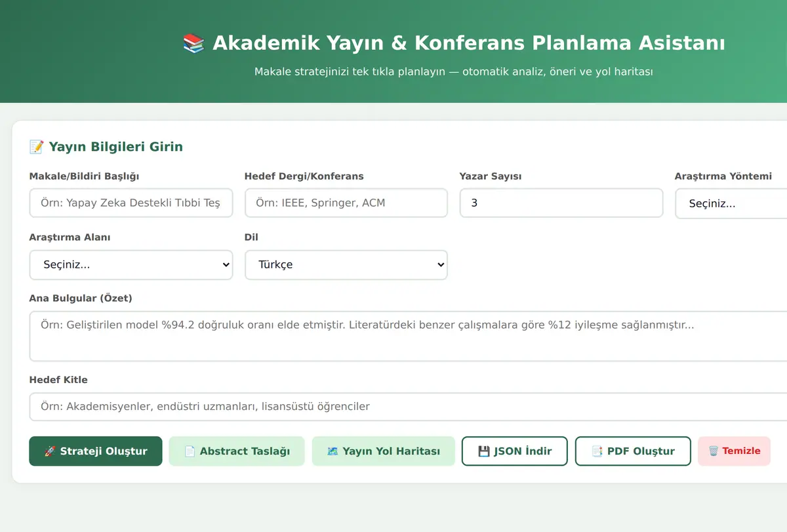This screenshot has width=787, height=532.
Task: Click the floppy disk icon on JSON İndir
Action: pyautogui.click(x=484, y=451)
